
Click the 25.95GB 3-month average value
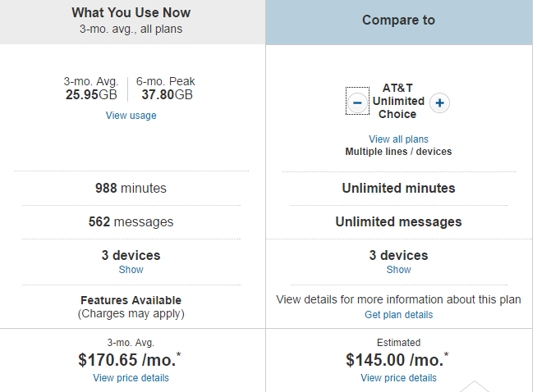(x=91, y=94)
